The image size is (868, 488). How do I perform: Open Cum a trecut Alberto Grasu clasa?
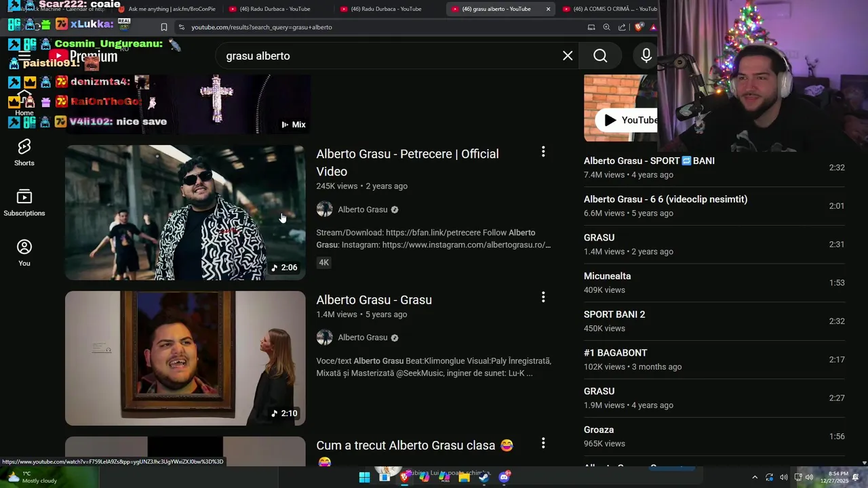point(415,445)
